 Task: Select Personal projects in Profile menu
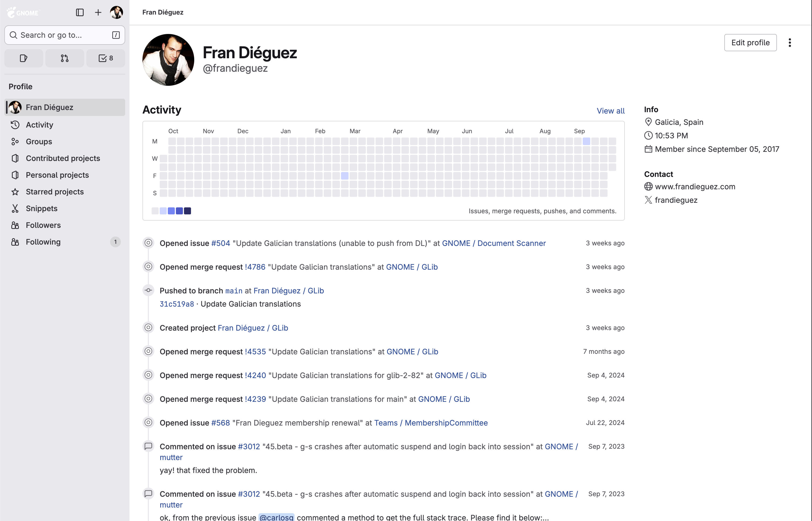57,175
